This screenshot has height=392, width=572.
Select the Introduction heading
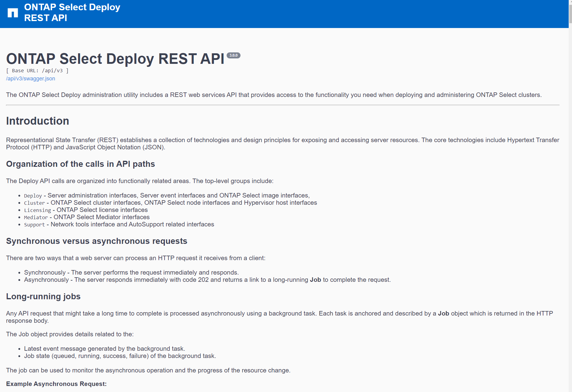[x=37, y=121]
